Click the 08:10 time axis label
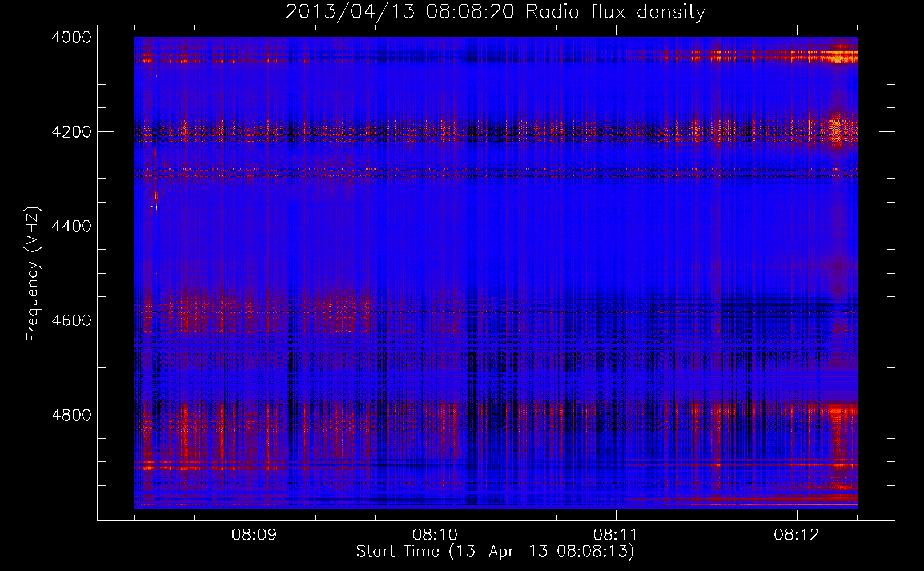Screen dimensions: 924x571 (435, 535)
